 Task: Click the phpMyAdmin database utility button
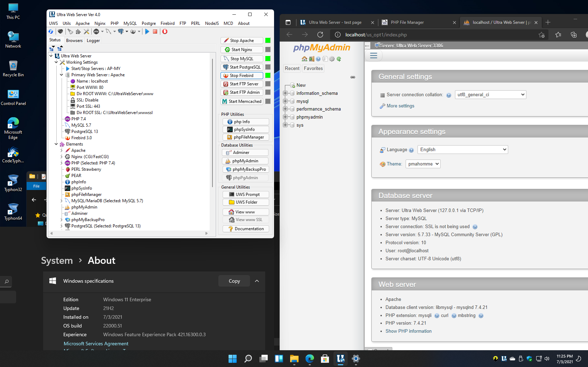[x=245, y=161]
